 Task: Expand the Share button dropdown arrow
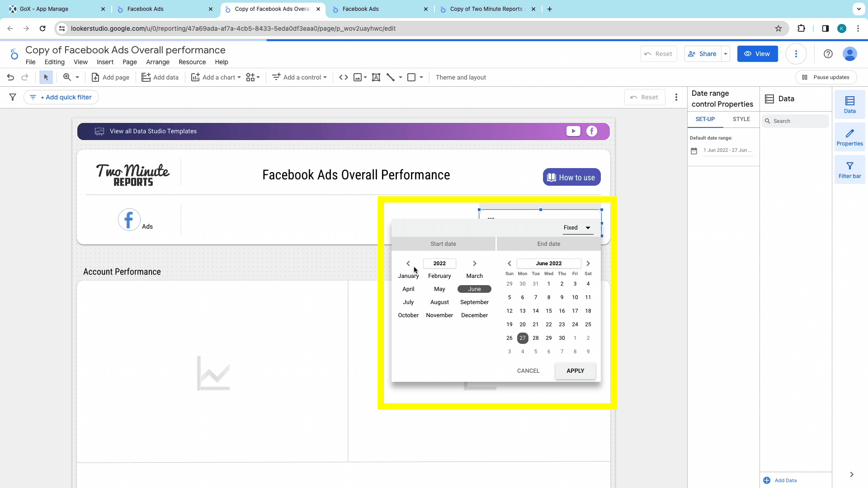[726, 54]
